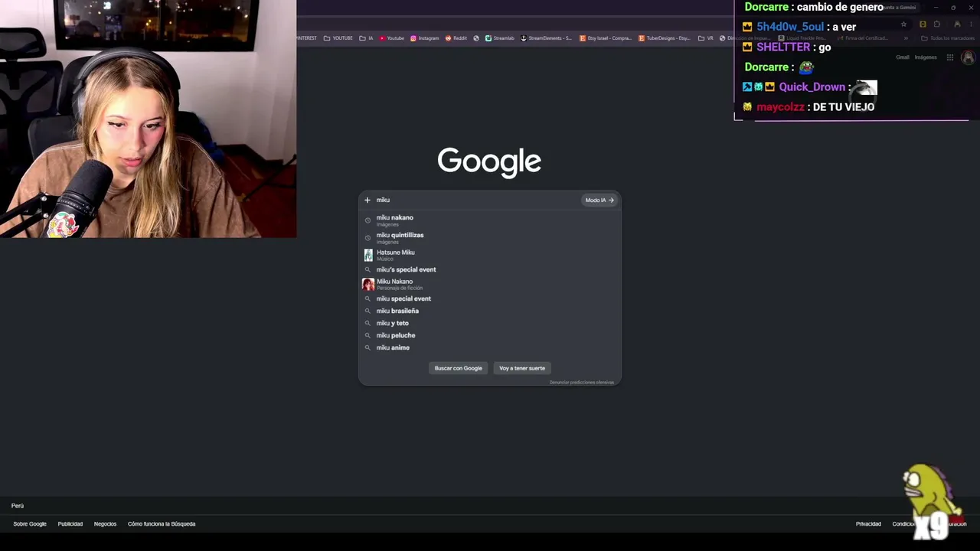Open the Chrome profile avatar in toolbar
The height and width of the screenshot is (551, 980).
(x=957, y=24)
